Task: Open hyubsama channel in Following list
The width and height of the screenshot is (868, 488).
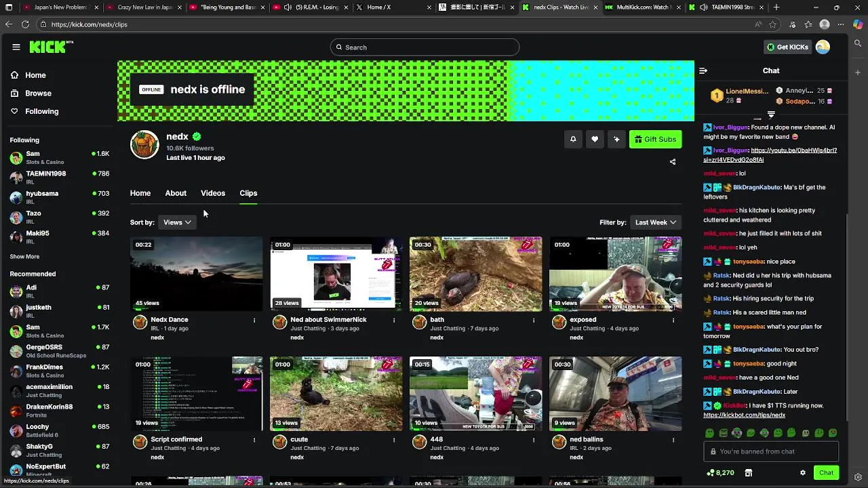Action: coord(59,197)
